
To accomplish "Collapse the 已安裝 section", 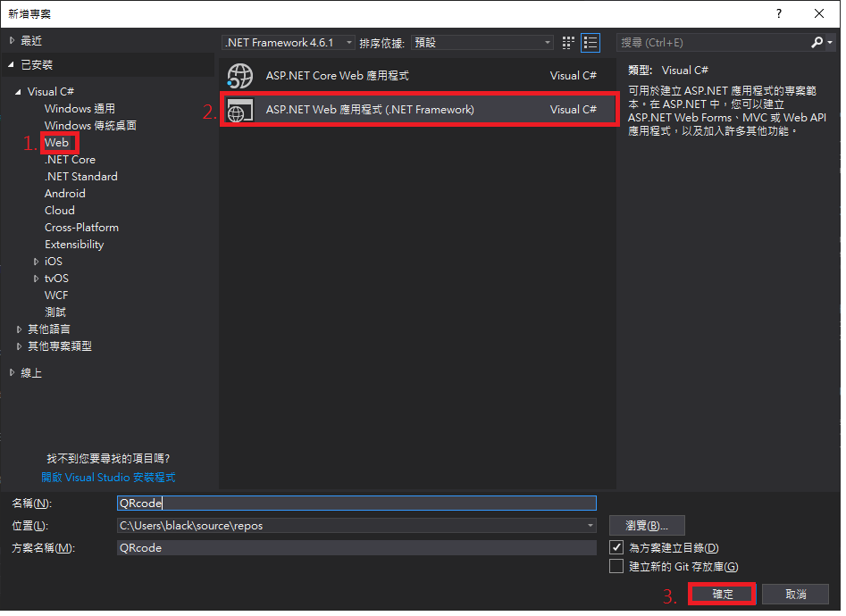I will [x=12, y=65].
